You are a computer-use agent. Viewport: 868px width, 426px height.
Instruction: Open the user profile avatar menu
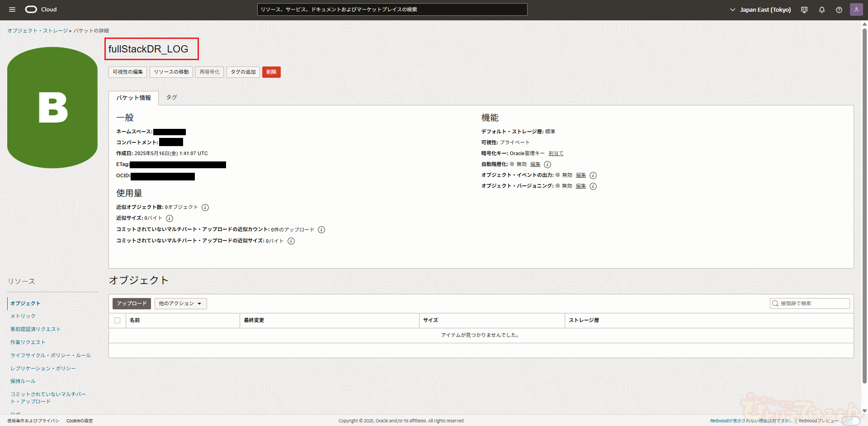856,9
